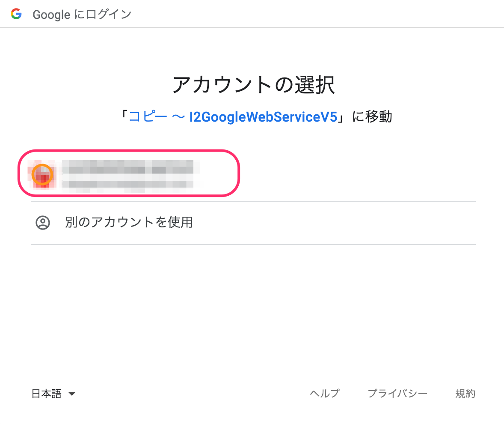Screen dimensions: 504x424
Task: Click the に移動 text after the app name
Action: click(x=372, y=116)
